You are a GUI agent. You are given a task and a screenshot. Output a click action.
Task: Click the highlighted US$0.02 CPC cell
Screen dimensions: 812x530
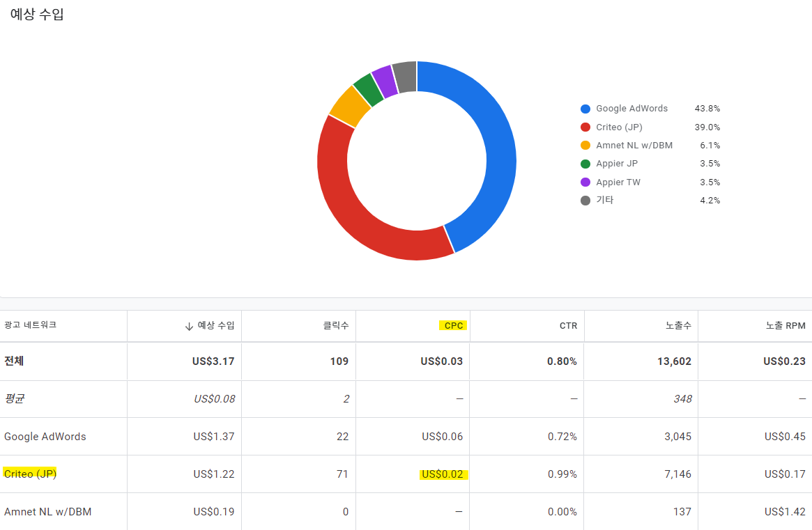pyautogui.click(x=443, y=474)
